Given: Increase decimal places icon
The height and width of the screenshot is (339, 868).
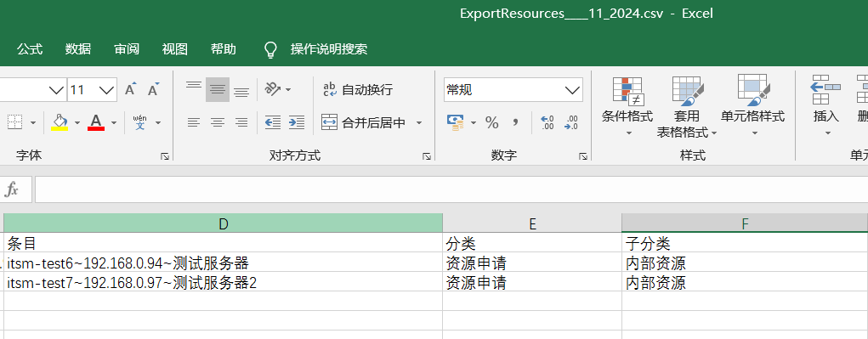Looking at the screenshot, I should coord(547,122).
